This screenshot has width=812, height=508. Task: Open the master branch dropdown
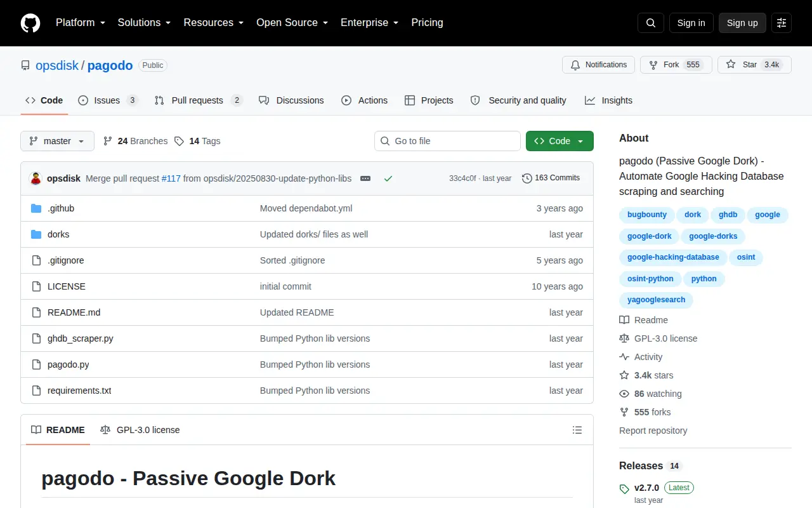point(57,141)
